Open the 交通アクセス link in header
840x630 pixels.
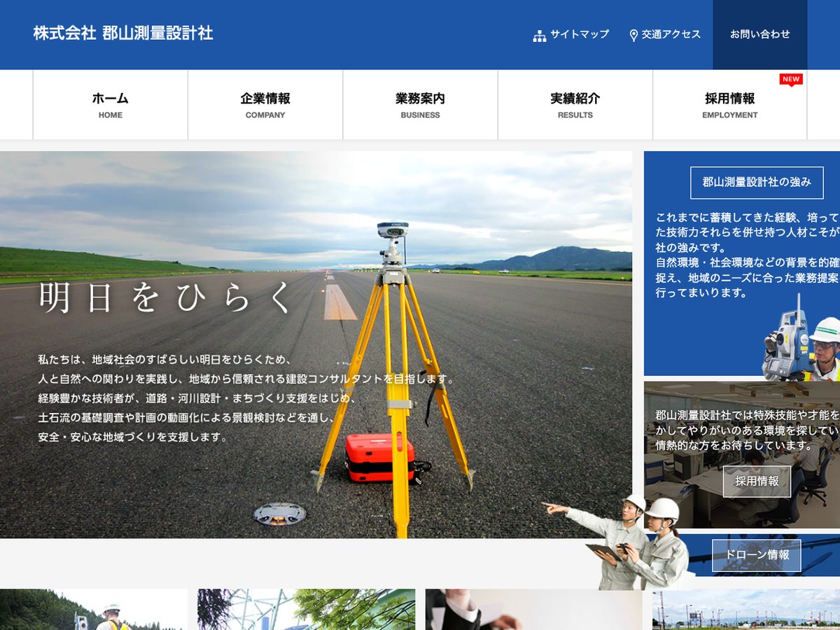coord(671,34)
